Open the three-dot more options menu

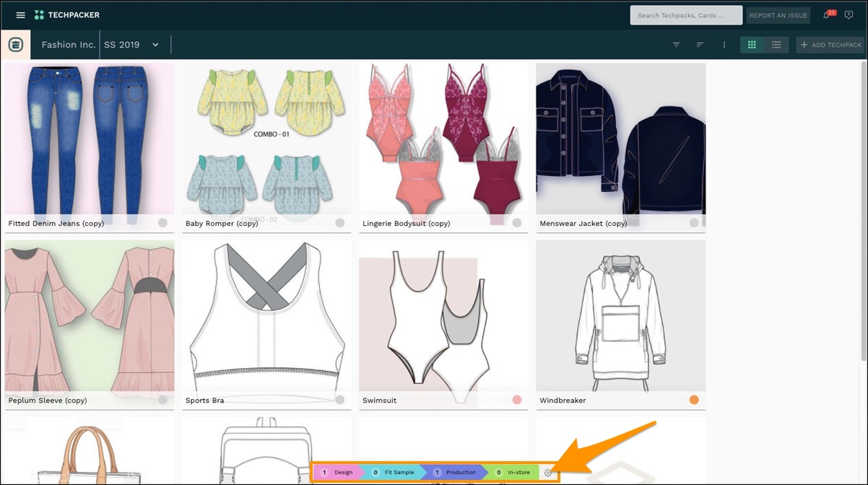724,45
